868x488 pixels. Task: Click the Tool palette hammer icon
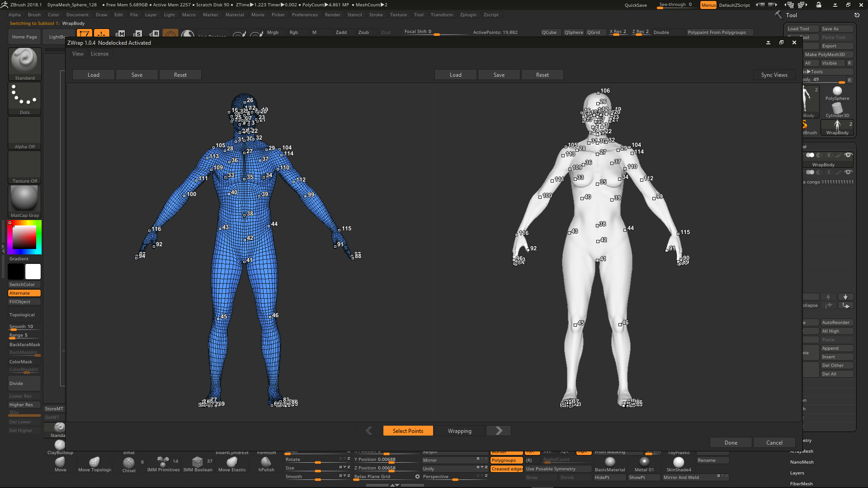point(778,15)
